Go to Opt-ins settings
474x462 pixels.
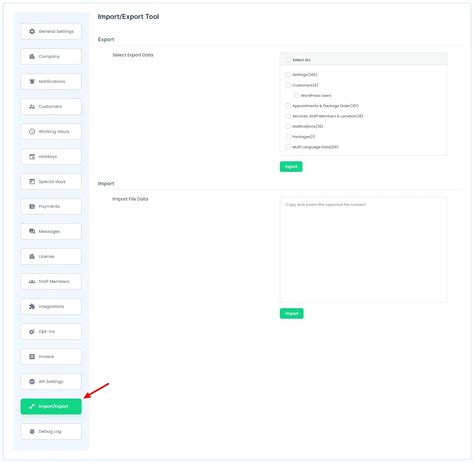coord(51,331)
